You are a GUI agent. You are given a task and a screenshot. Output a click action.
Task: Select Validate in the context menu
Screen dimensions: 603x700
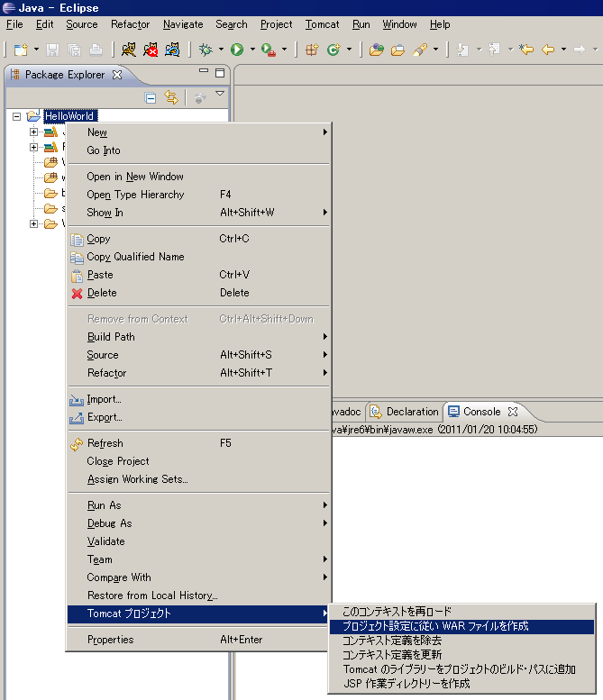click(x=199, y=541)
